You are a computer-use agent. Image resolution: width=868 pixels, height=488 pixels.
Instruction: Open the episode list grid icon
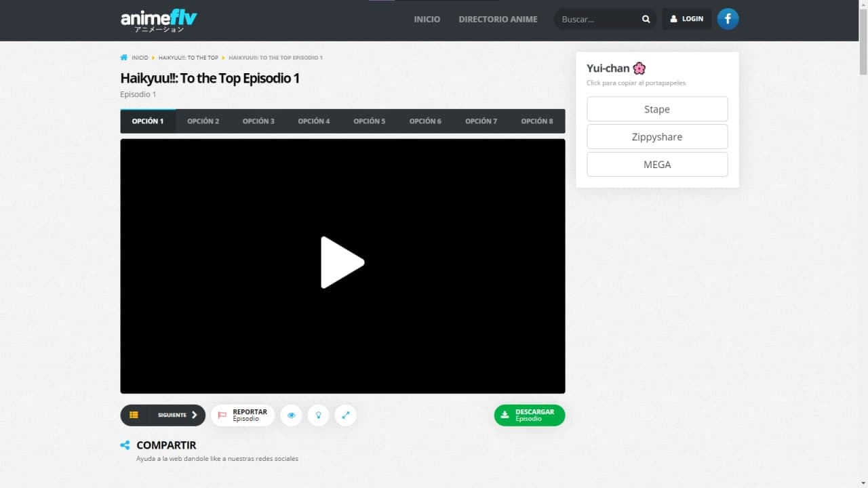point(134,415)
